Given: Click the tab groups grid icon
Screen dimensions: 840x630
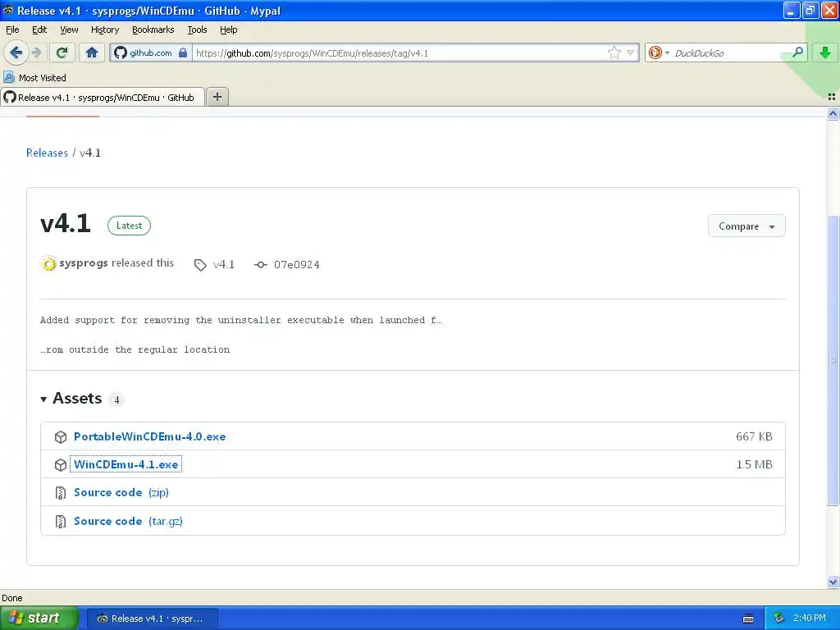Looking at the screenshot, I should (832, 97).
